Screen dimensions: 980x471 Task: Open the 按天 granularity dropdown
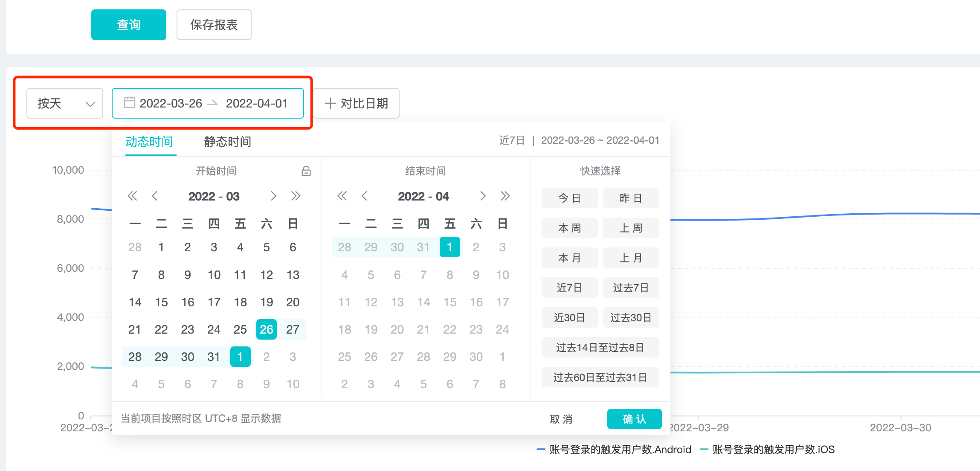tap(65, 103)
